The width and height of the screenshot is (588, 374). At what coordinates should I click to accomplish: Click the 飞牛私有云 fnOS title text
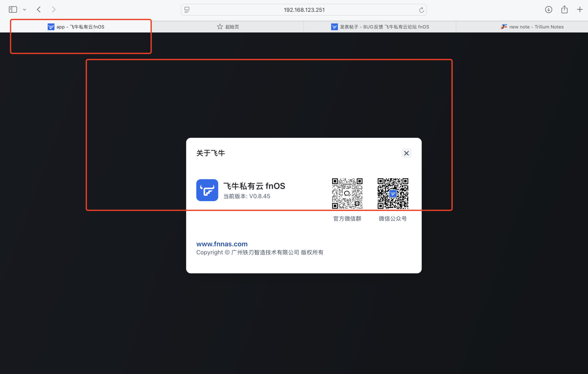pos(254,186)
